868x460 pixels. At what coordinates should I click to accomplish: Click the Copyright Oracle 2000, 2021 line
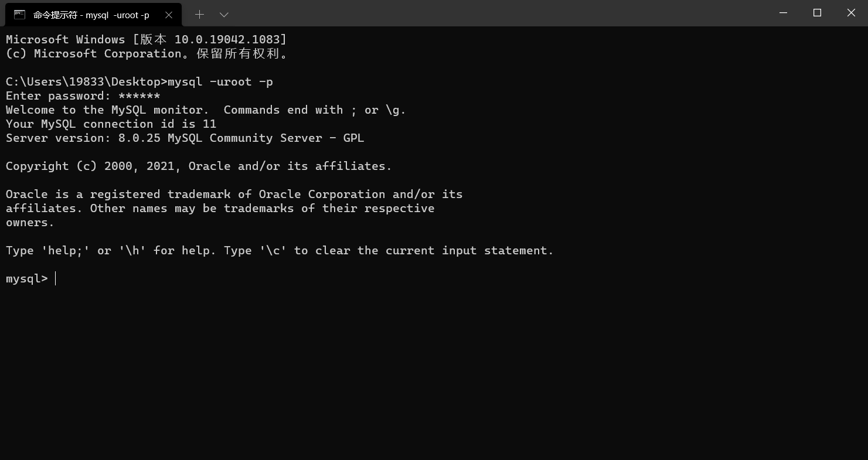[199, 166]
